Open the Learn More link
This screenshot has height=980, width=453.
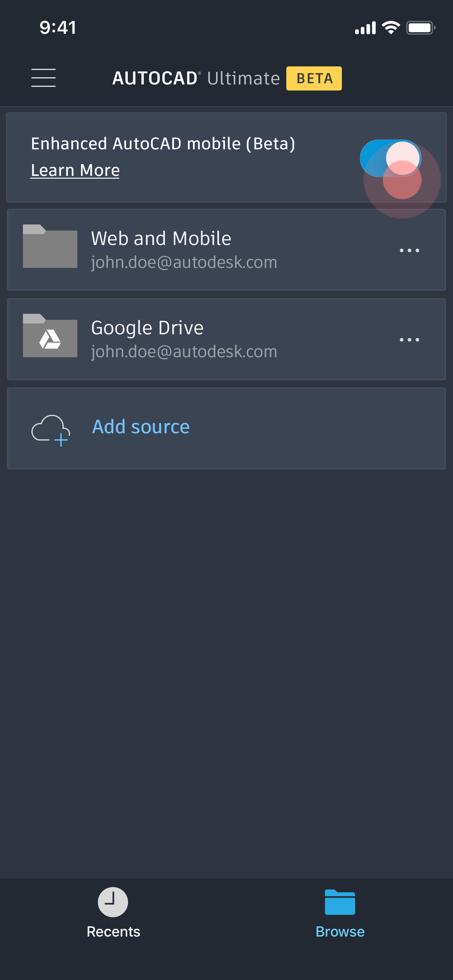75,170
